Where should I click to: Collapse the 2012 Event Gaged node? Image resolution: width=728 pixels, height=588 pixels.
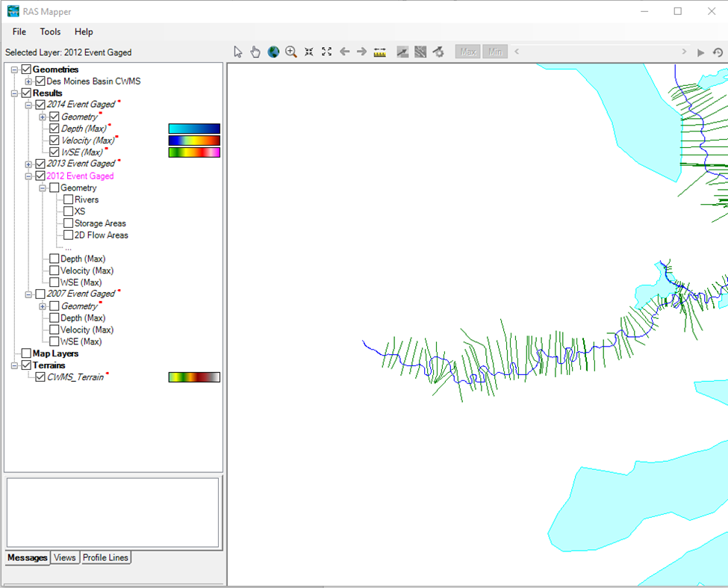click(x=28, y=176)
